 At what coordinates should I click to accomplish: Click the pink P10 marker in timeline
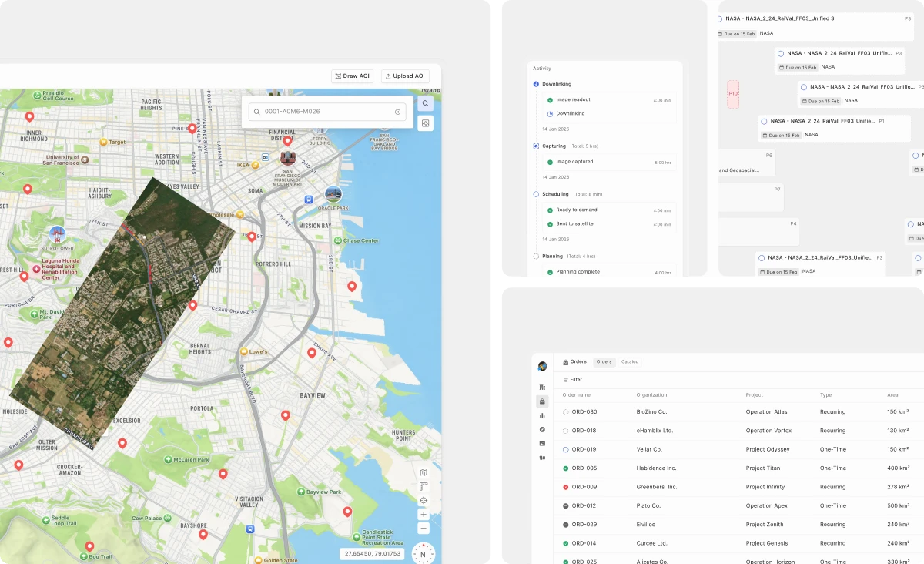tap(733, 93)
